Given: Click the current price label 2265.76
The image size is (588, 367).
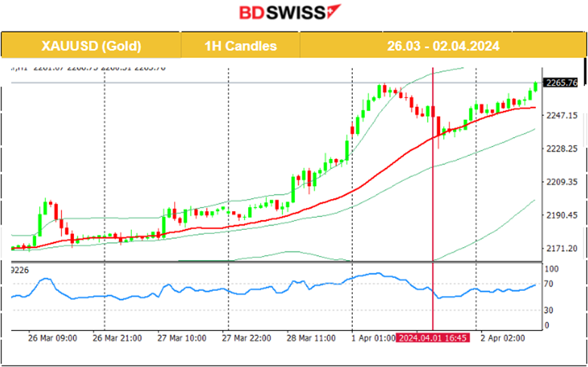Looking at the screenshot, I should tap(564, 82).
